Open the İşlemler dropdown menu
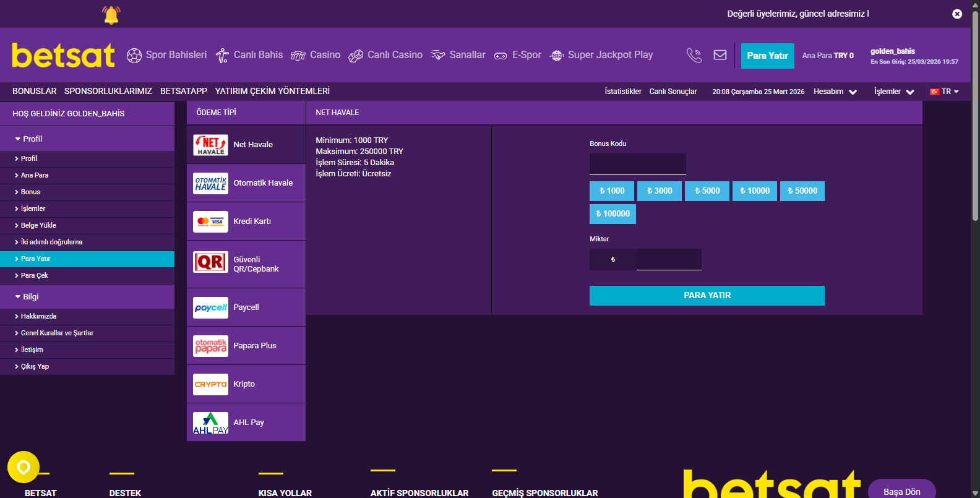Viewport: 980px width, 498px height. [x=893, y=92]
